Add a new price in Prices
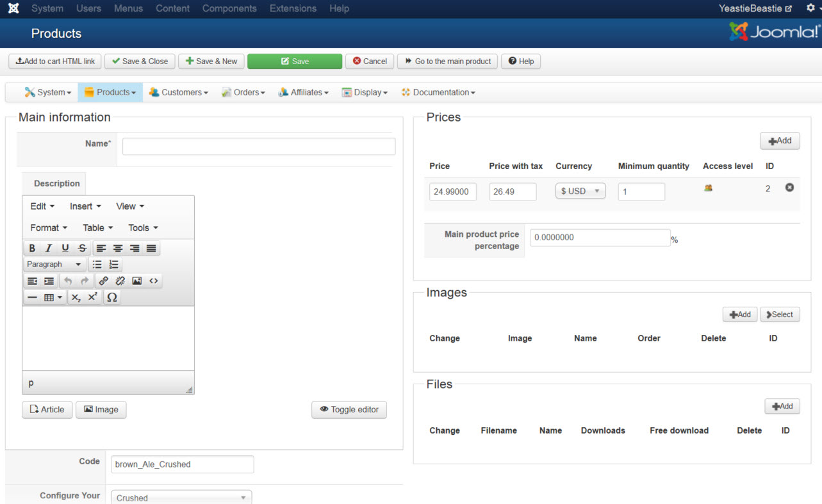This screenshot has width=822, height=504. pyautogui.click(x=780, y=141)
